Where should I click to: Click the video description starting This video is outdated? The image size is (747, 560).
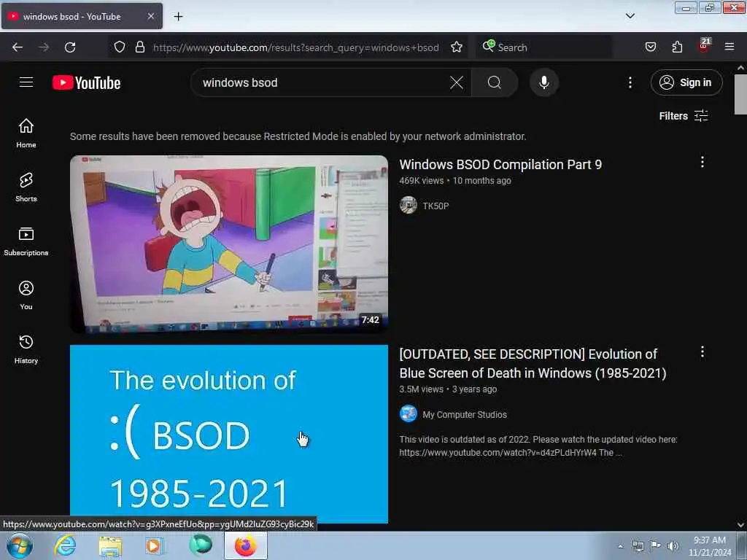pos(538,446)
